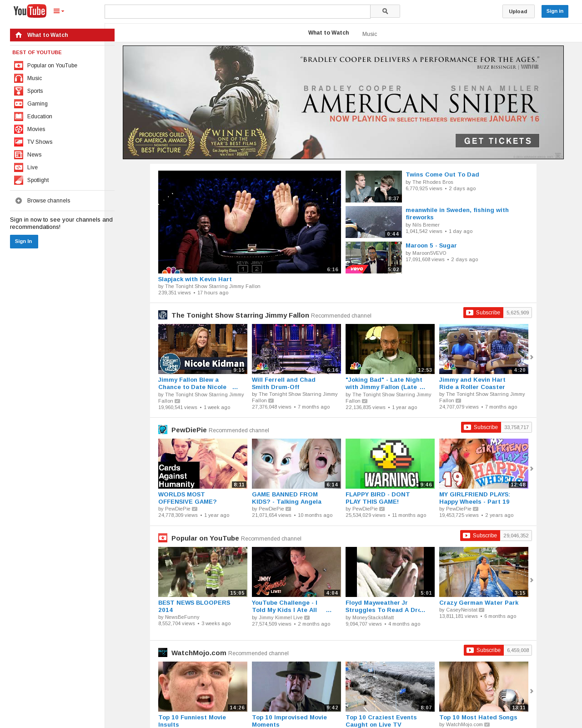The height and width of the screenshot is (728, 582).
Task: Subscribe to PewDiePie channel
Action: (481, 427)
